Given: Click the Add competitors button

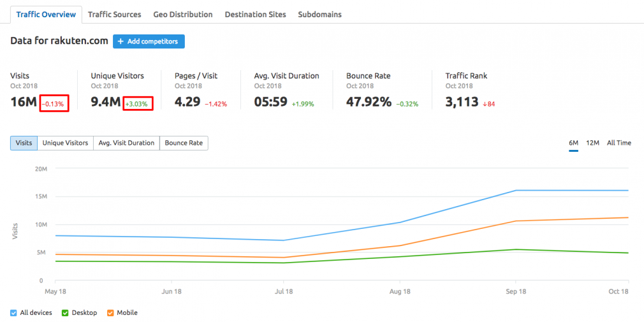Looking at the screenshot, I should point(149,41).
